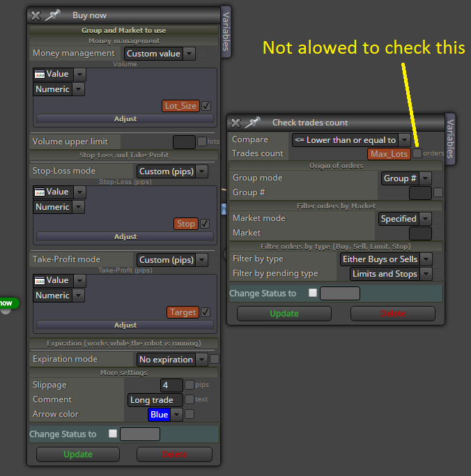
Task: Click Update in Buy now panel
Action: [x=78, y=454]
